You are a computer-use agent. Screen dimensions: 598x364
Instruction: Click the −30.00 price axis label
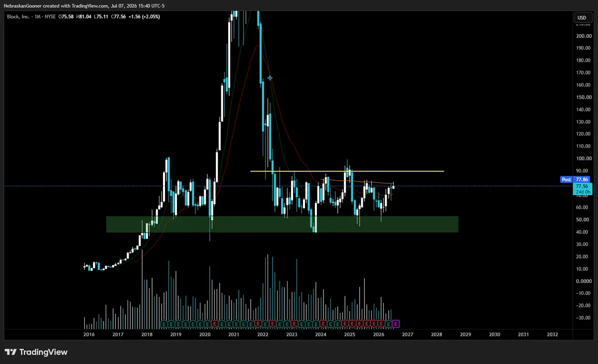(x=583, y=318)
